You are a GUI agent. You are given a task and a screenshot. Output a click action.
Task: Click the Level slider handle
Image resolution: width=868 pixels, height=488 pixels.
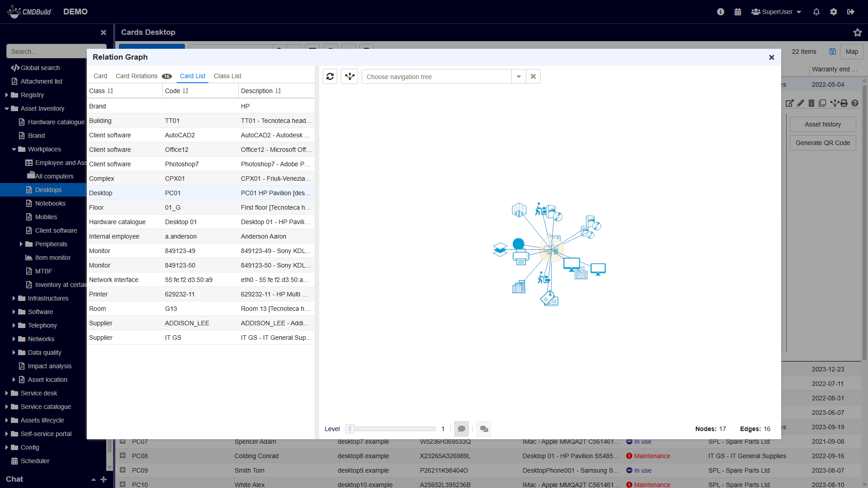coord(350,429)
